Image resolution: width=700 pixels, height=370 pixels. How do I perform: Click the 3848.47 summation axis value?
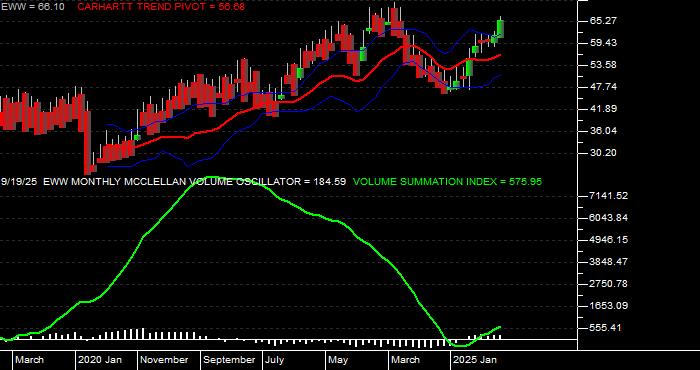click(609, 262)
